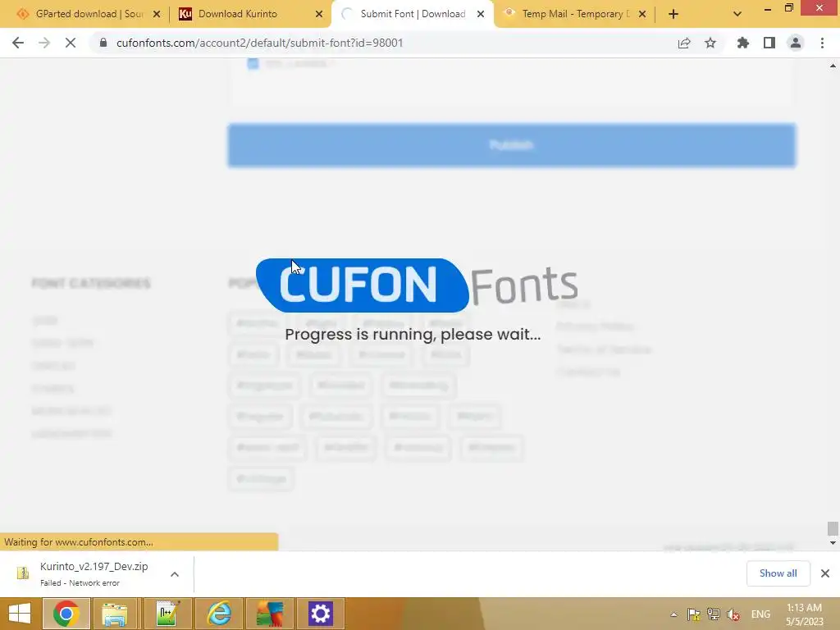Close the Temp Mail tab

[x=642, y=14]
